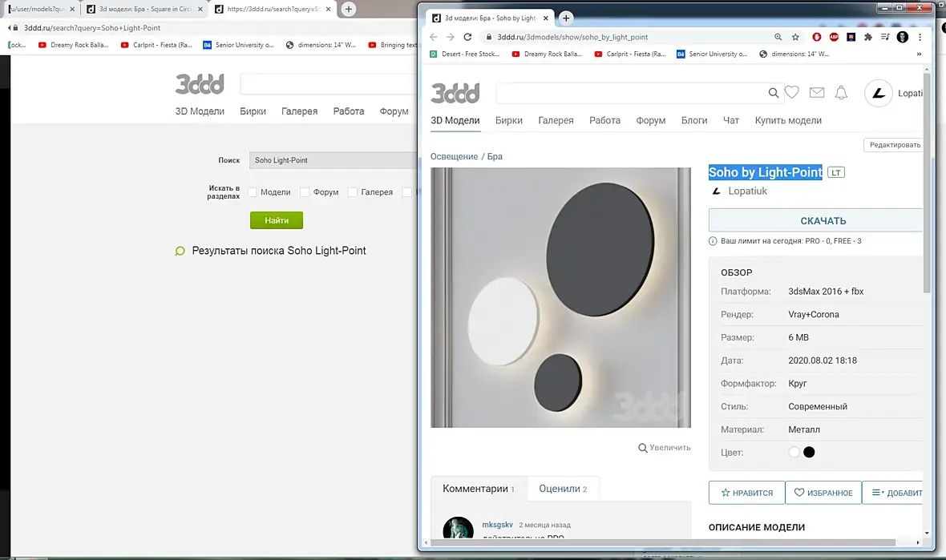The width and height of the screenshot is (946, 560).
Task: Open zoom indicator icon in address bar
Action: point(778,37)
